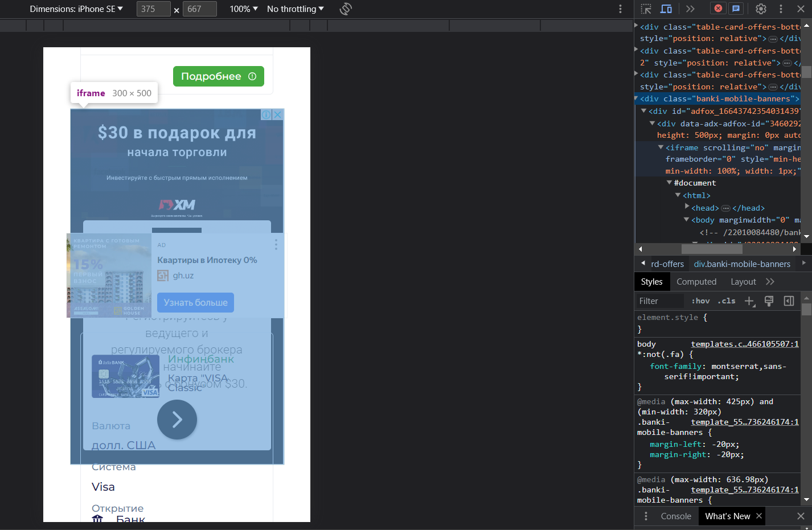Image resolution: width=812 pixels, height=530 pixels.
Task: Open the No throttling dropdown
Action: pyautogui.click(x=296, y=9)
